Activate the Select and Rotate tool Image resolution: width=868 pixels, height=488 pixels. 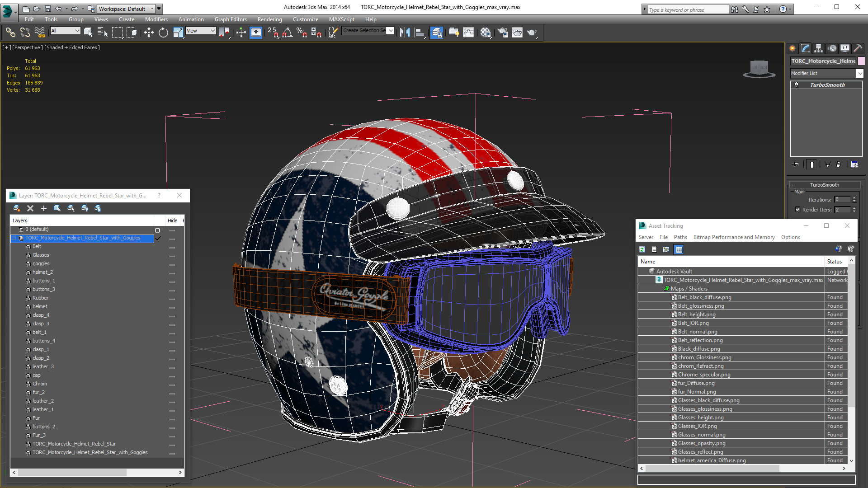tap(163, 32)
